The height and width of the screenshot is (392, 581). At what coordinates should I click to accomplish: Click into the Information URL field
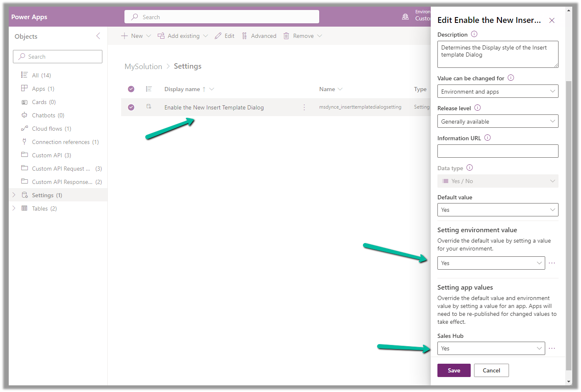pyautogui.click(x=497, y=151)
